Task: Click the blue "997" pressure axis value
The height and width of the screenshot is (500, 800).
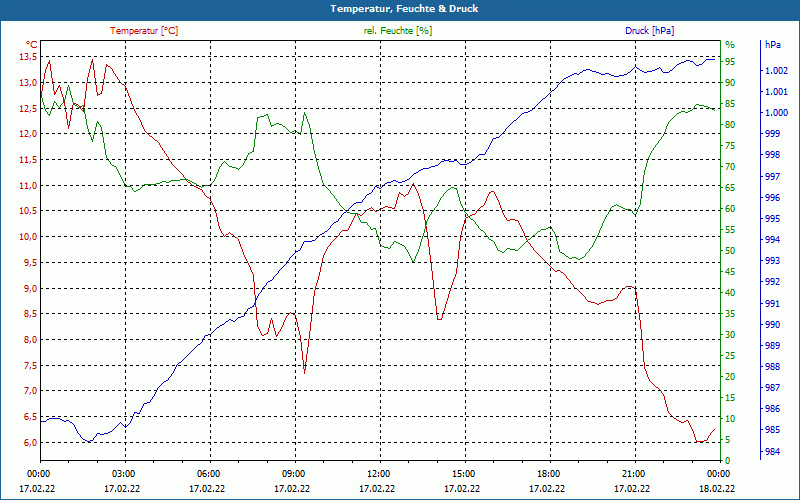Action: (772, 177)
